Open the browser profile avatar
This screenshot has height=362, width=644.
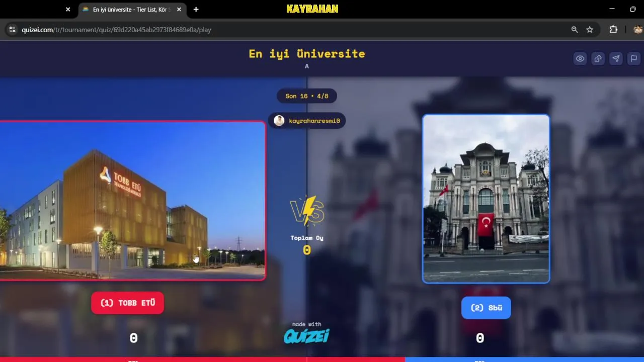[638, 30]
